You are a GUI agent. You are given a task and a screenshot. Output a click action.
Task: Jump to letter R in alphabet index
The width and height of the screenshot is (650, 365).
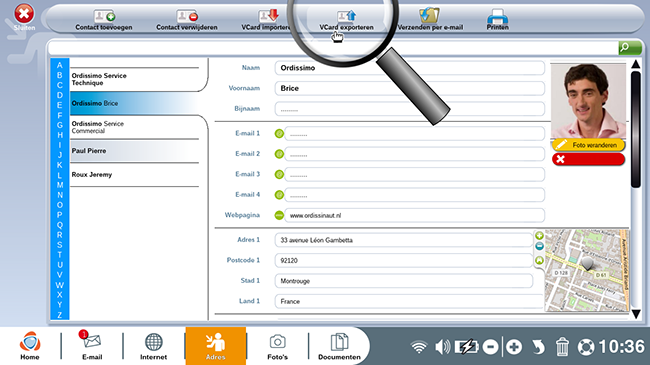coord(60,235)
